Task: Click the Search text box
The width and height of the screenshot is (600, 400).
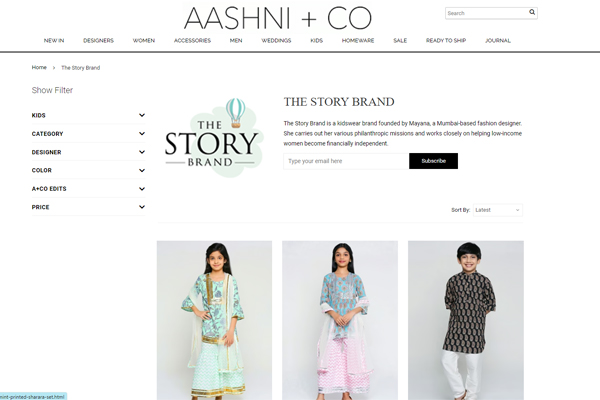Action: (486, 13)
